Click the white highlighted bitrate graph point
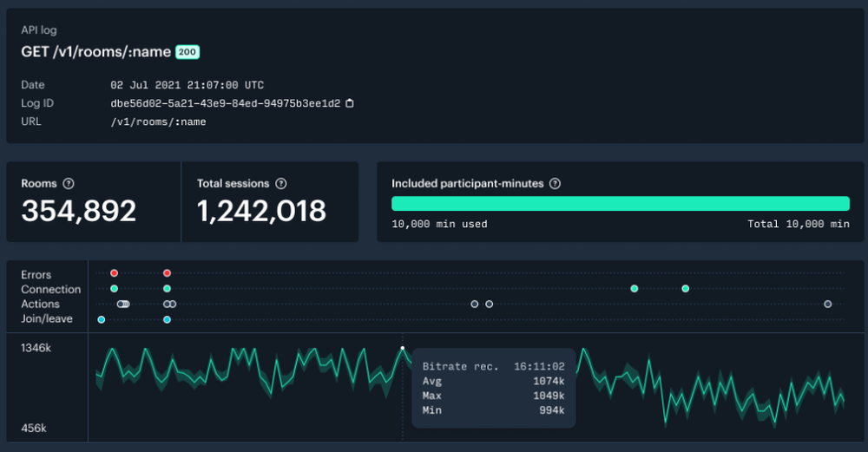The width and height of the screenshot is (868, 452). tap(403, 348)
